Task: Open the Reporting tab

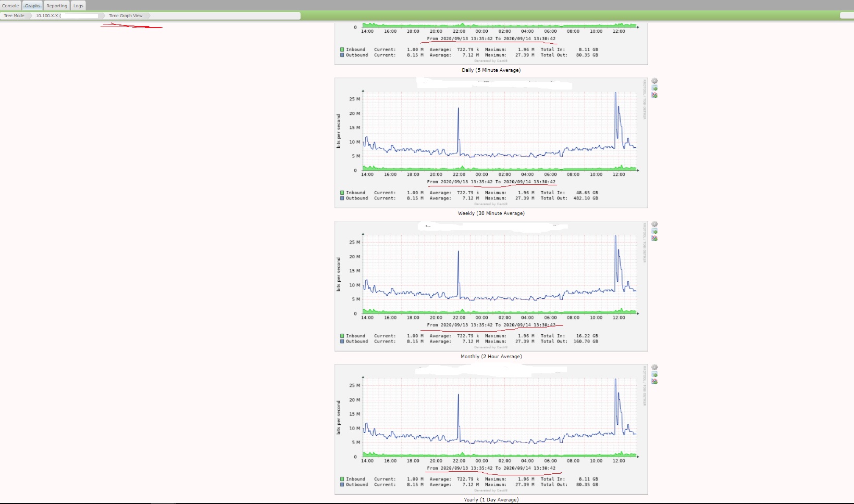Action: click(56, 6)
